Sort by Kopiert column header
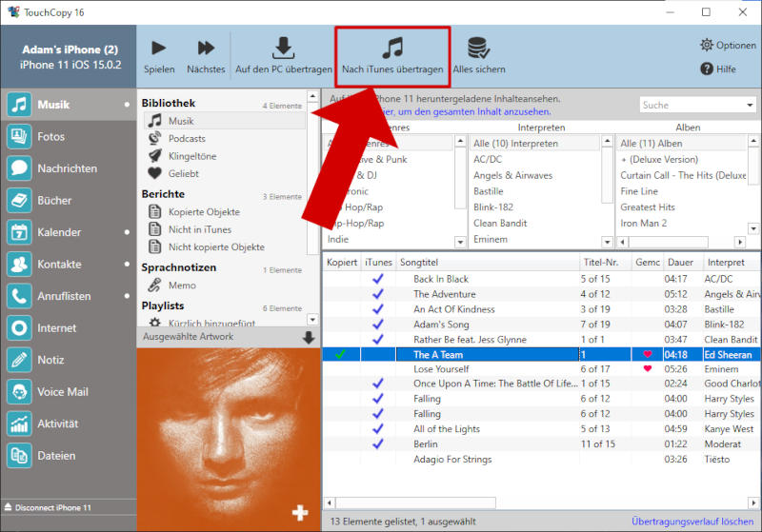Viewport: 762px width, 532px height. 342,262
